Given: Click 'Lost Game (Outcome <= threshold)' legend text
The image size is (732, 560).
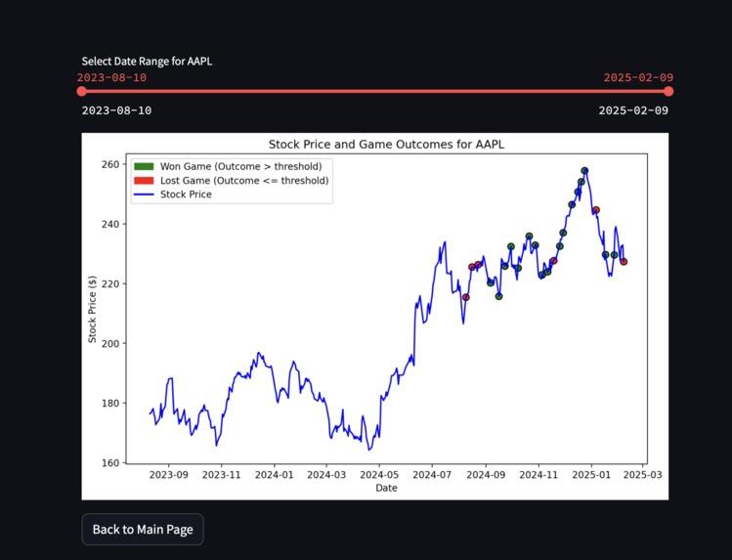Looking at the screenshot, I should [244, 181].
